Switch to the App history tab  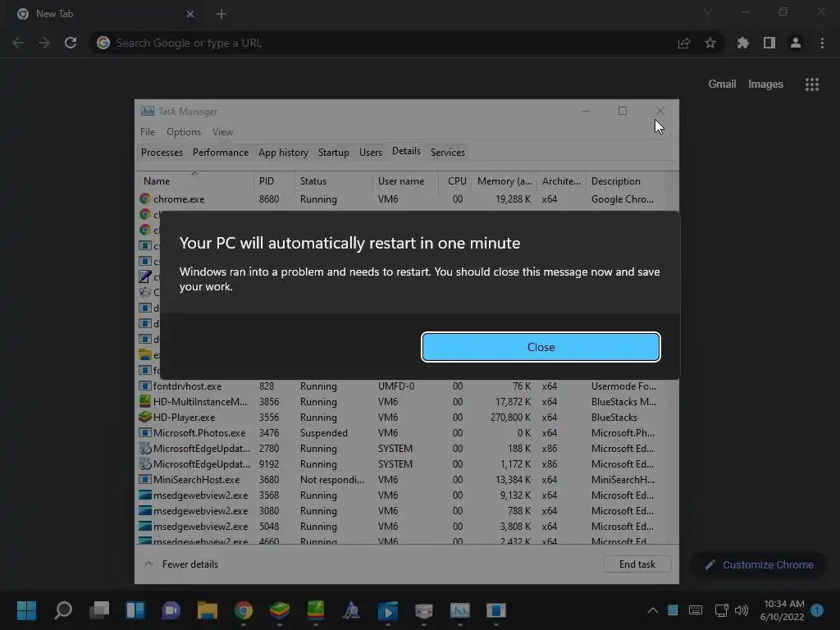(283, 152)
